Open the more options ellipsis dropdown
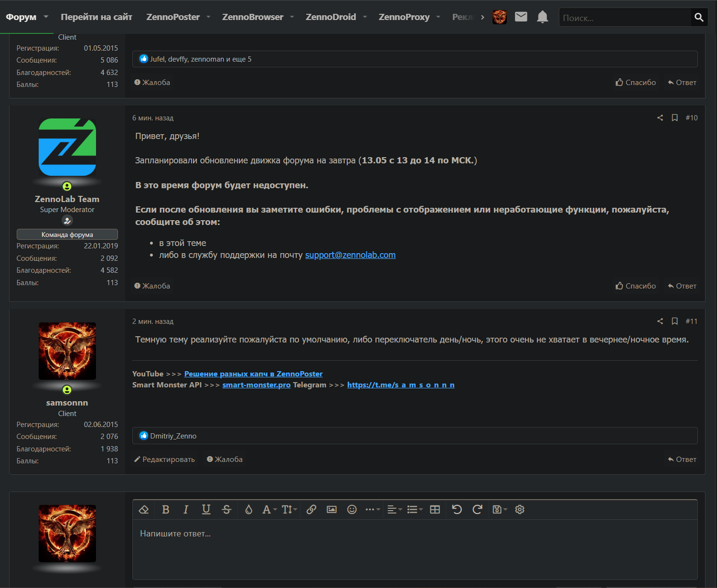The height and width of the screenshot is (588, 717). (373, 509)
